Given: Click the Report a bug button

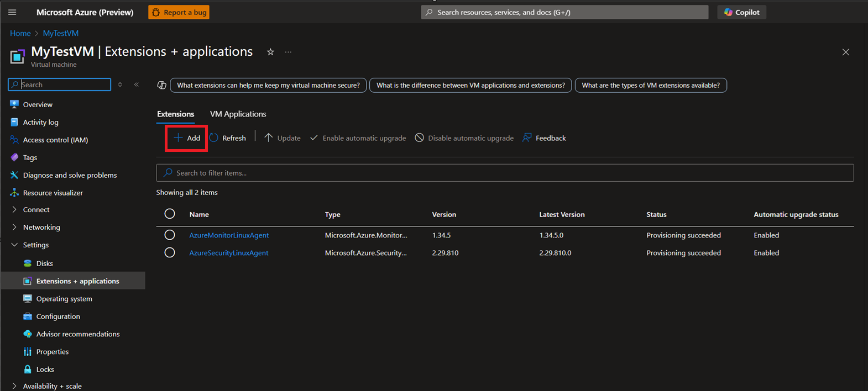Looking at the screenshot, I should pos(179,12).
